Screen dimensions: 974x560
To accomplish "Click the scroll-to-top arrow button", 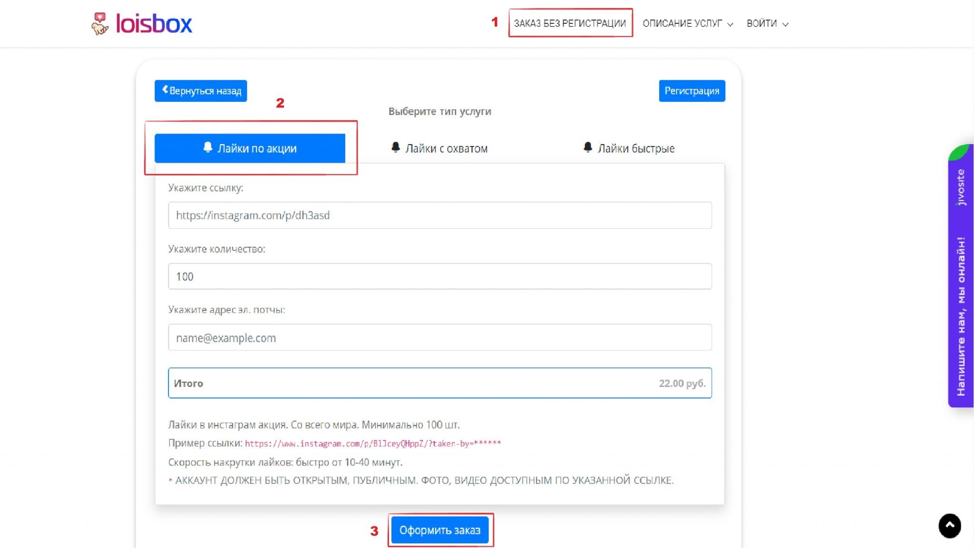I will (950, 526).
